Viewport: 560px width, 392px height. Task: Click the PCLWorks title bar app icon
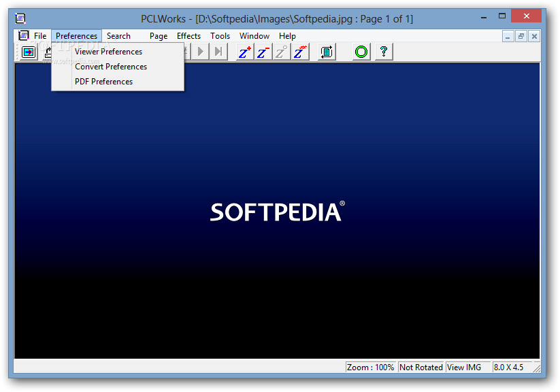click(20, 18)
